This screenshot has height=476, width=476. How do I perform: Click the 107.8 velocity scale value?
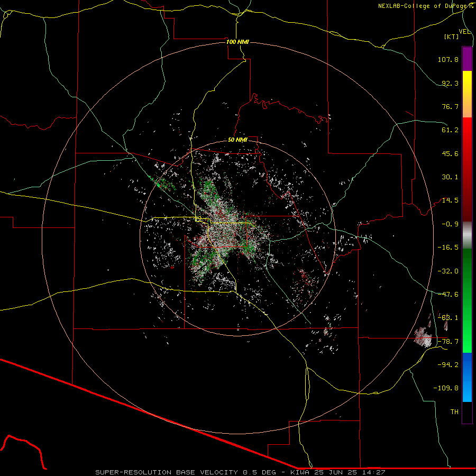click(x=448, y=59)
